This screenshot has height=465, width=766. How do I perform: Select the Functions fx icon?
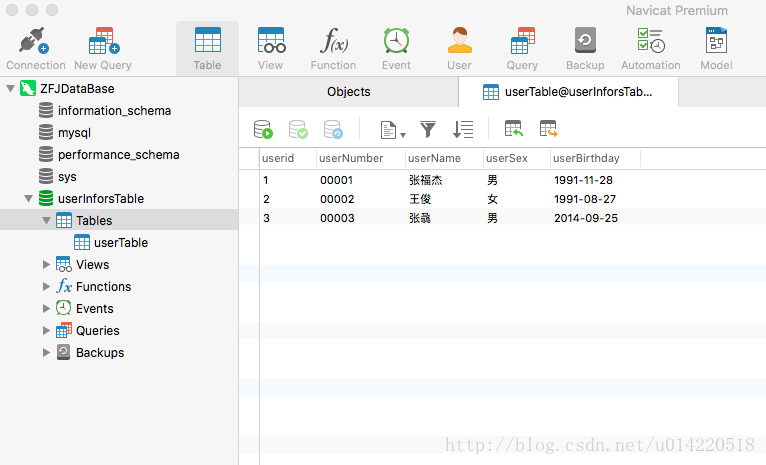pos(64,286)
